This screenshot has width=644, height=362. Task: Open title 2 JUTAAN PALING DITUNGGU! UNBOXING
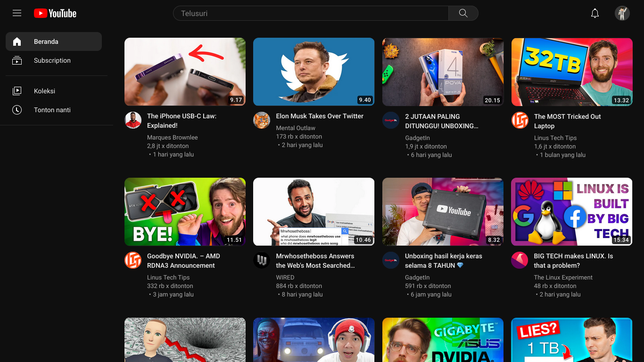pyautogui.click(x=442, y=121)
